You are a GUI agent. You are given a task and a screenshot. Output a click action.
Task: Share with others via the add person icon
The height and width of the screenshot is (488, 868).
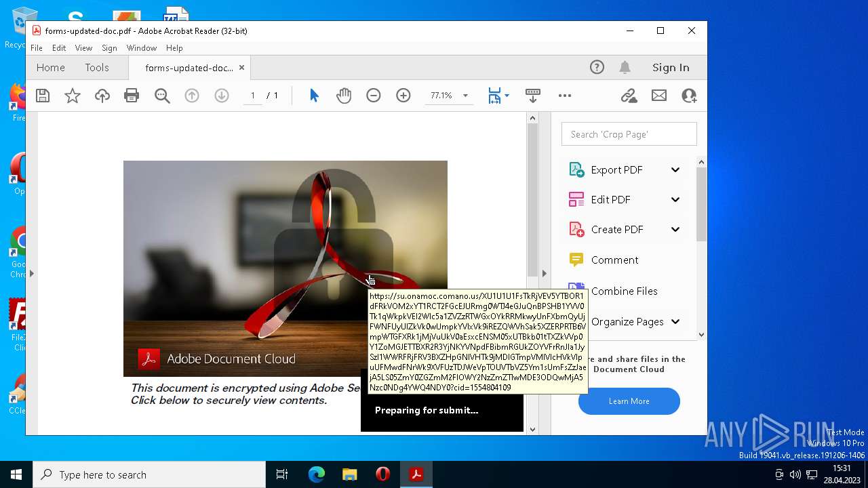(689, 96)
